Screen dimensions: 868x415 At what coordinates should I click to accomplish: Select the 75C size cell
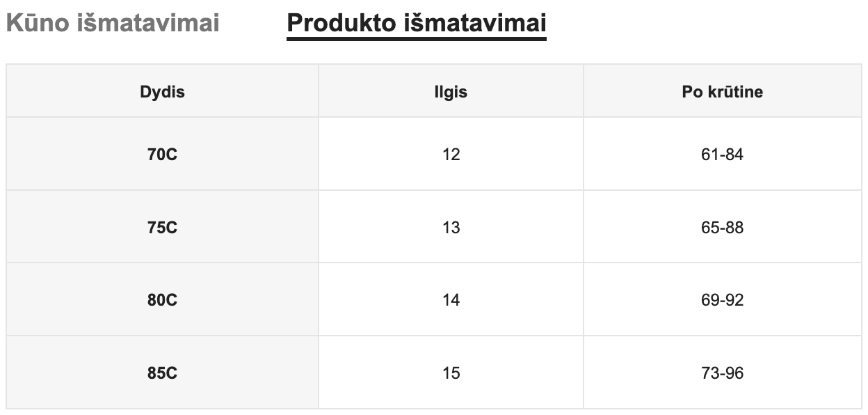pyautogui.click(x=162, y=228)
